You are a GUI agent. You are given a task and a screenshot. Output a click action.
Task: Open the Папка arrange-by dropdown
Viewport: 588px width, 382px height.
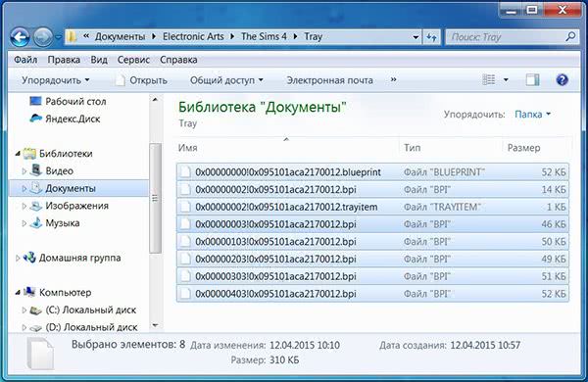(532, 115)
